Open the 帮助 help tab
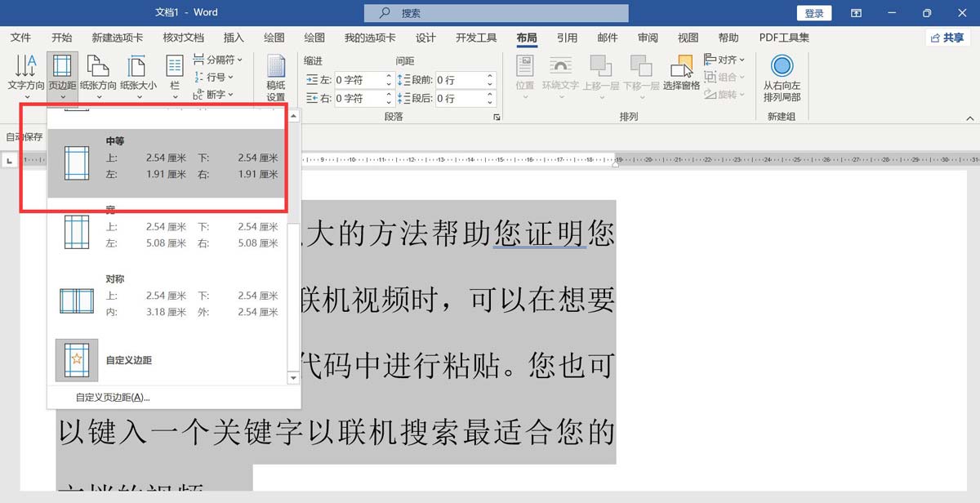The height and width of the screenshot is (503, 980). (x=728, y=38)
